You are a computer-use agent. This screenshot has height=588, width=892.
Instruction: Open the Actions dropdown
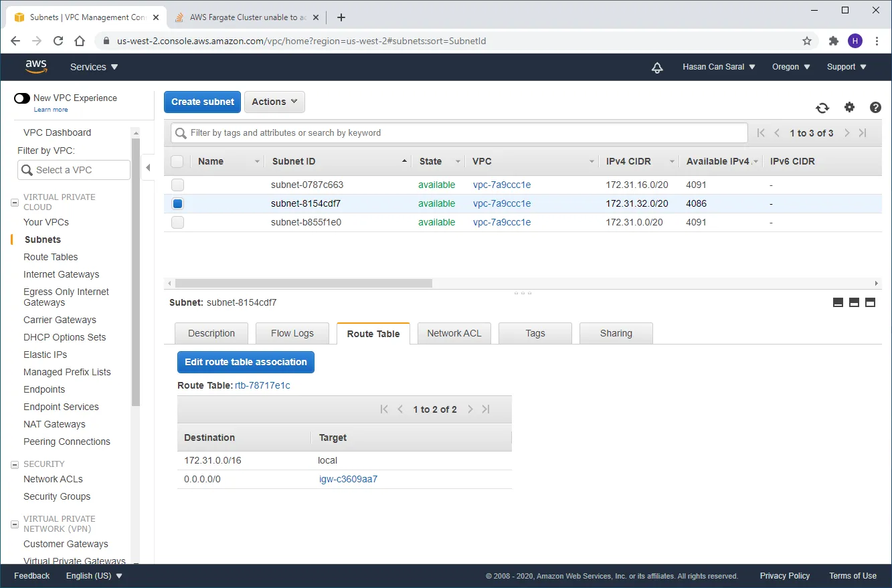[x=274, y=102]
